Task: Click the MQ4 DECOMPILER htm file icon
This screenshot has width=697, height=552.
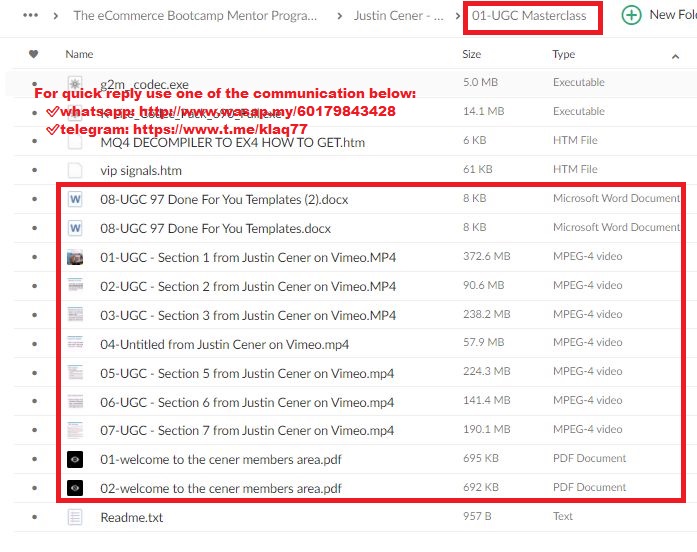Action: click(x=75, y=142)
